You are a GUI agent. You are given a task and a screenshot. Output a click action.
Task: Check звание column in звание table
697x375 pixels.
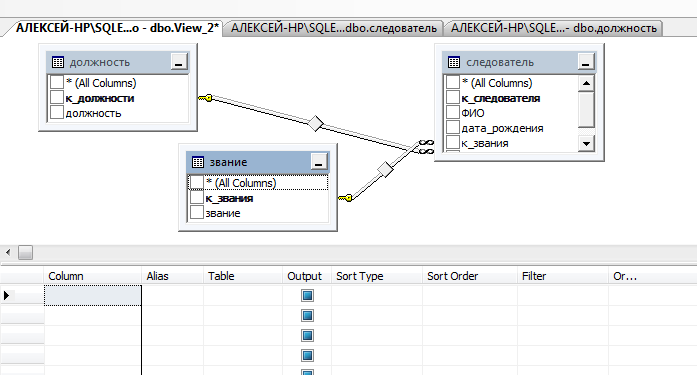(x=196, y=213)
